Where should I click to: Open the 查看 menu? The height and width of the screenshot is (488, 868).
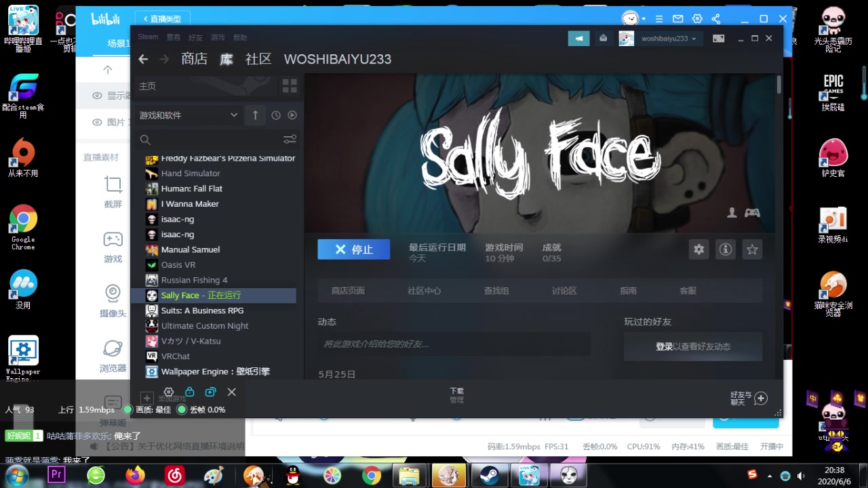[174, 37]
